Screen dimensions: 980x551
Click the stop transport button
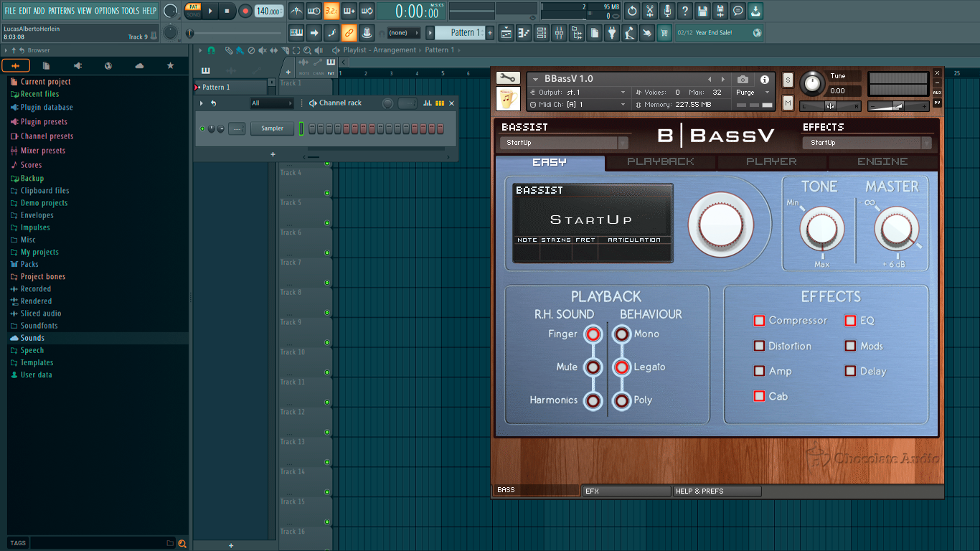227,11
